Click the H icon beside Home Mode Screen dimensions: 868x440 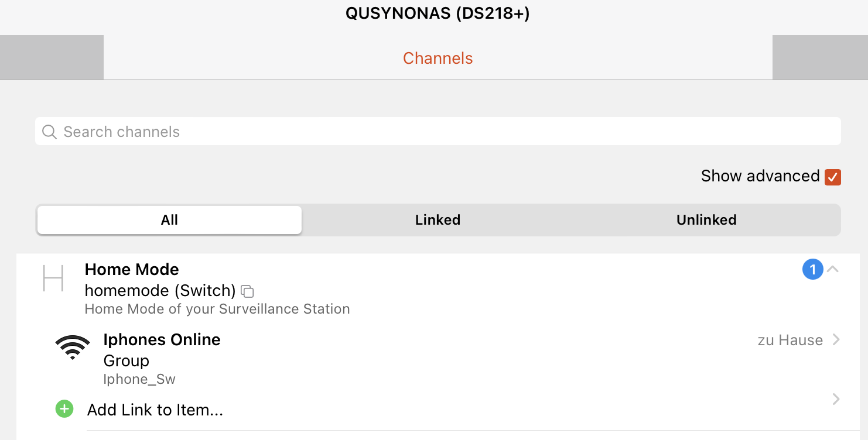[x=53, y=278]
